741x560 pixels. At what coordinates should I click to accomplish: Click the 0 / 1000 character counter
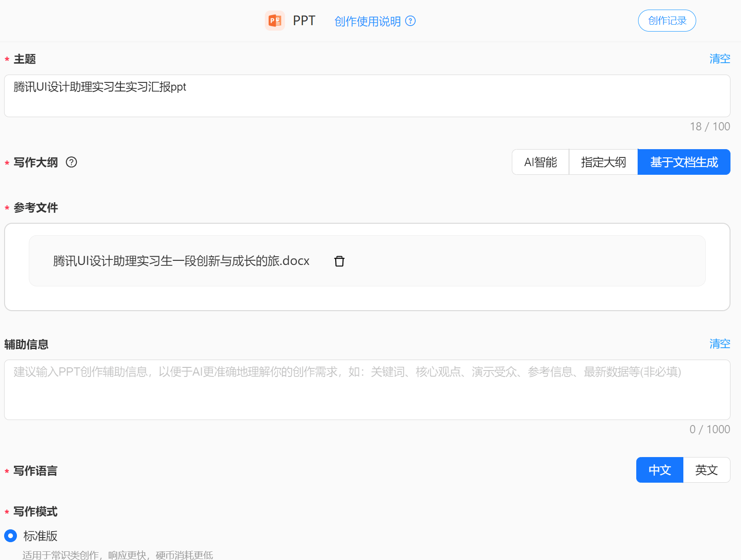[710, 430]
